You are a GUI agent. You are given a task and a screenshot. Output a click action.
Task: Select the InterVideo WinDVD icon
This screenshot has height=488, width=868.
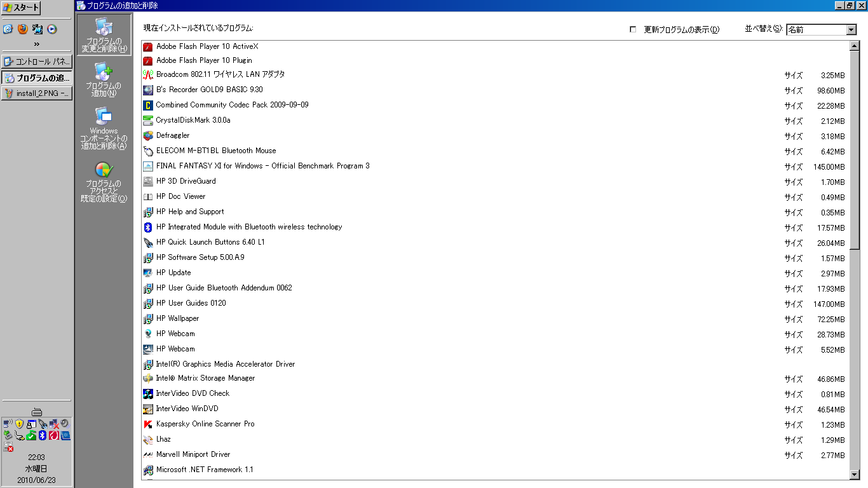148,409
